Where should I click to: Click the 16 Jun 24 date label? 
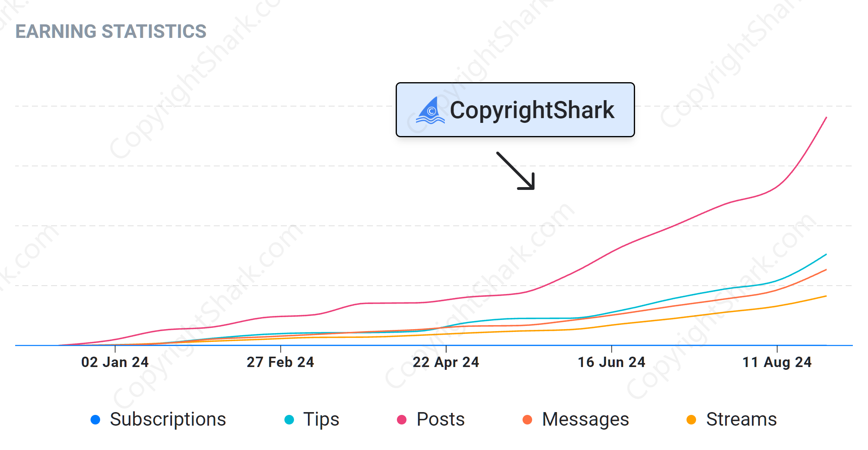click(612, 362)
